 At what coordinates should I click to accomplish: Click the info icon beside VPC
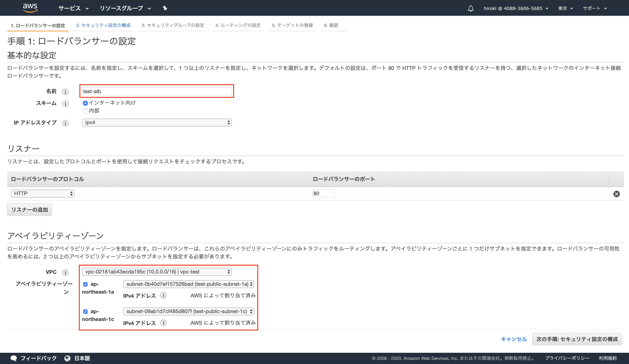tap(65, 272)
